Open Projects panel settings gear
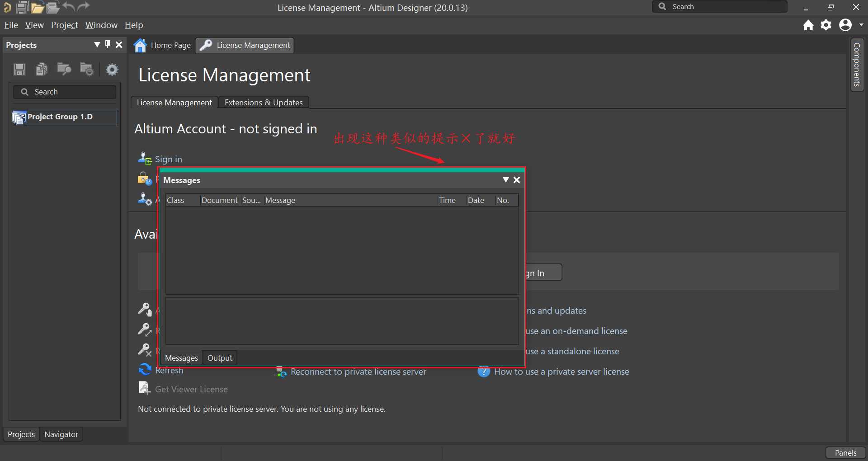 [x=112, y=69]
